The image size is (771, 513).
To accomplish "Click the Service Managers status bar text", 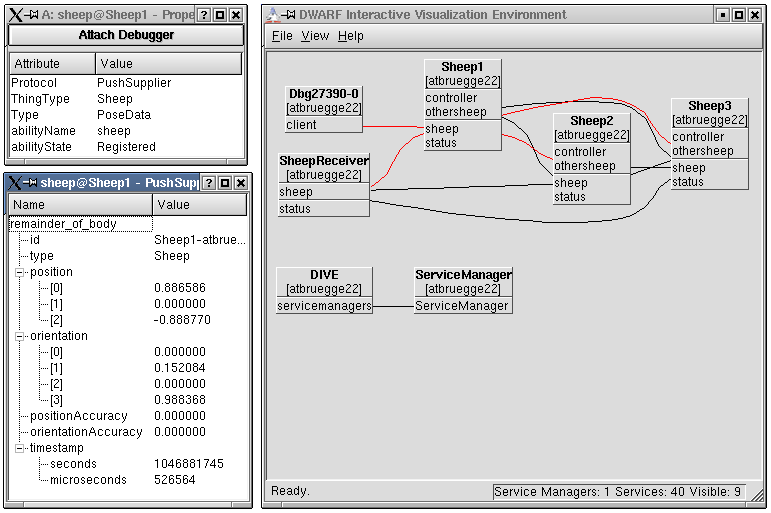I will click(618, 491).
